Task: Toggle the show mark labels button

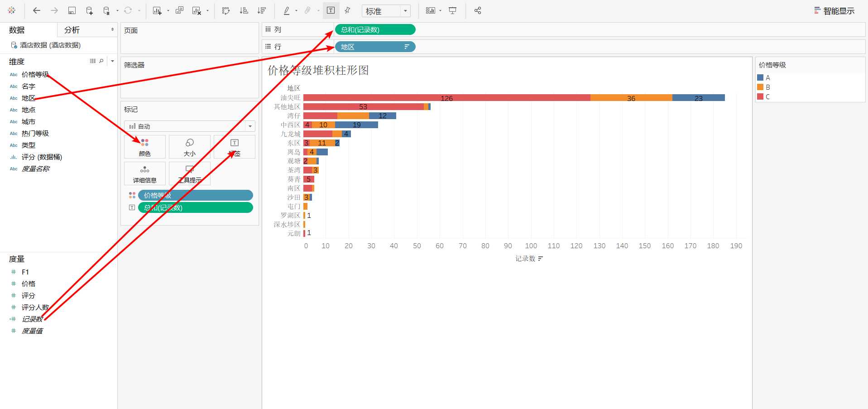Action: point(331,10)
